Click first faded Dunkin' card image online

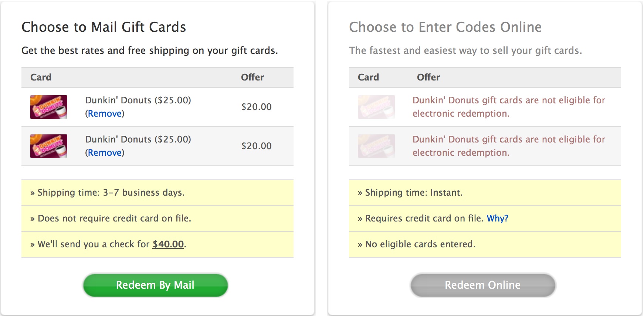[x=376, y=107]
